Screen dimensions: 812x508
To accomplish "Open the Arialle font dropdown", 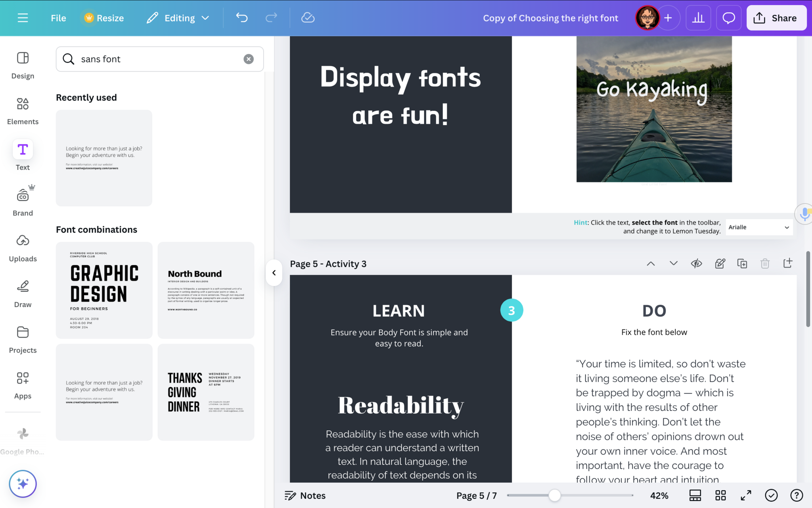I will coord(758,227).
